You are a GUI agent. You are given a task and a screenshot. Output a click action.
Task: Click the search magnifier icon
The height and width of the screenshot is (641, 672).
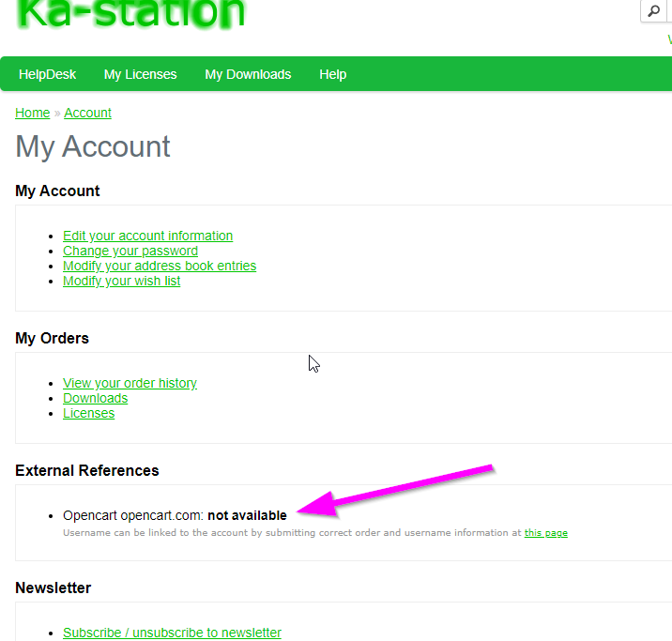tap(653, 11)
